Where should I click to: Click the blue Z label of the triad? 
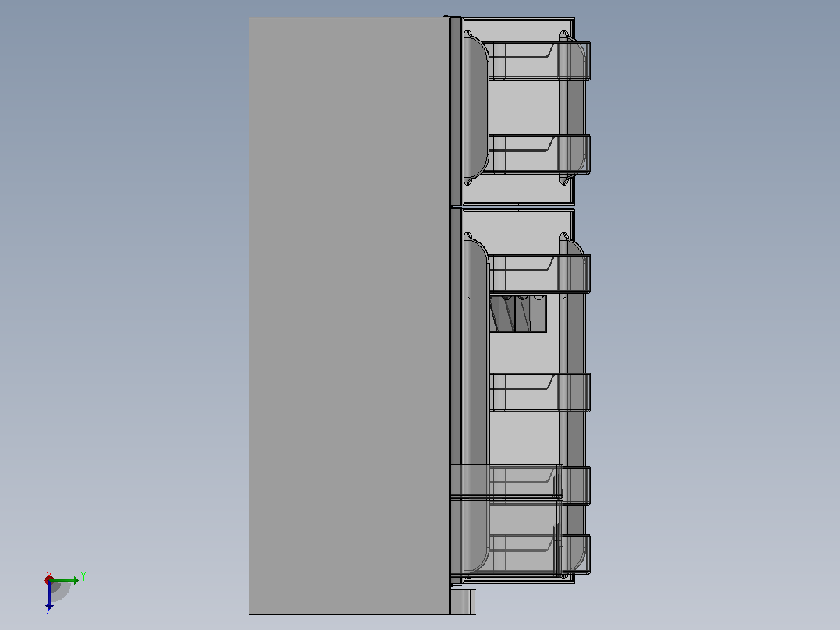49,611
